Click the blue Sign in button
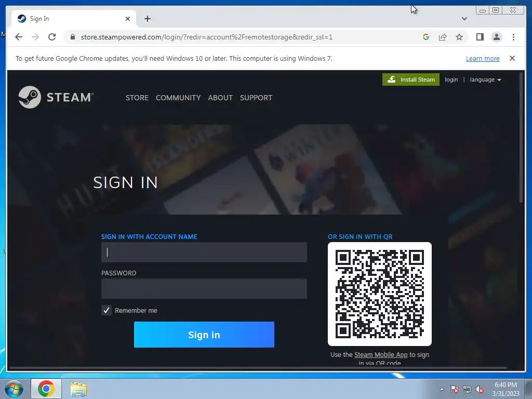 (204, 335)
